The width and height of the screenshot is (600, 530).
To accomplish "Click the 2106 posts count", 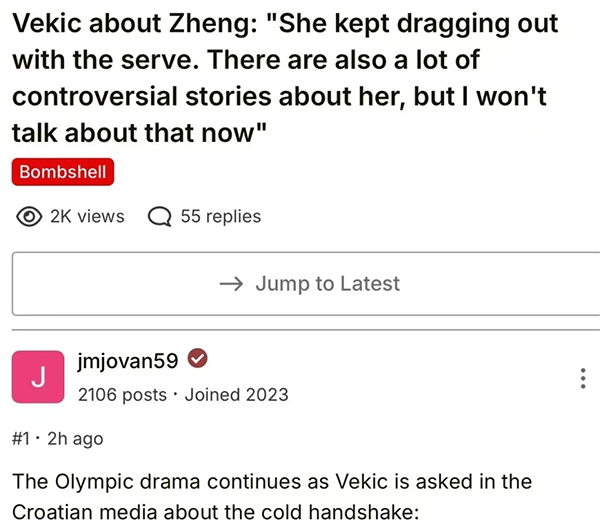I will (122, 394).
